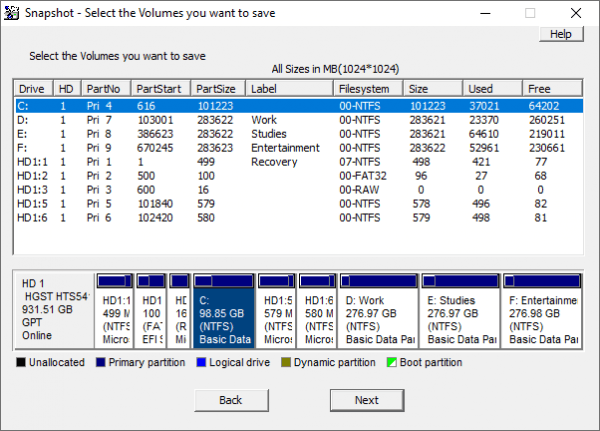The height and width of the screenshot is (431, 600).
Task: Click the Free value 260251 for D:
Action: coord(547,120)
